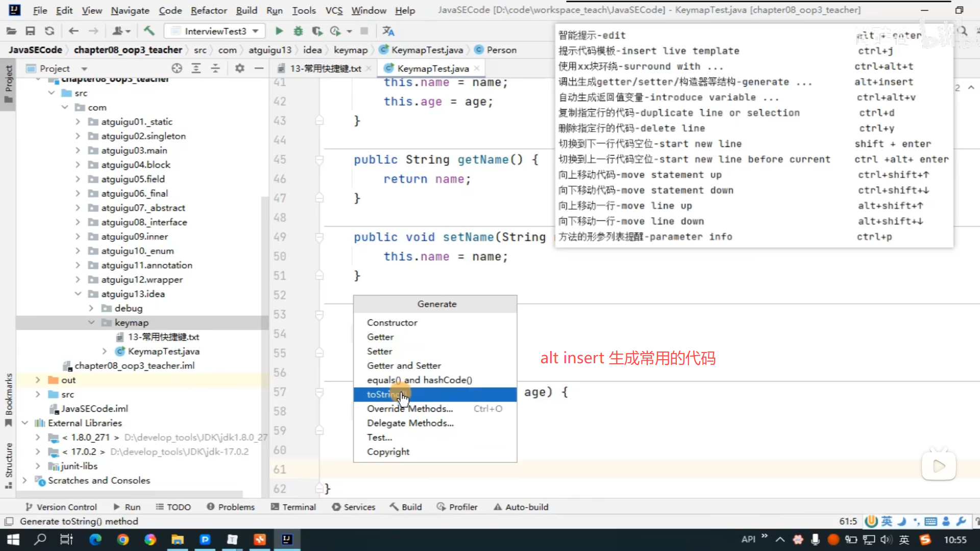This screenshot has height=551, width=980.
Task: Click the green Run button in toolbar
Action: pos(279,31)
